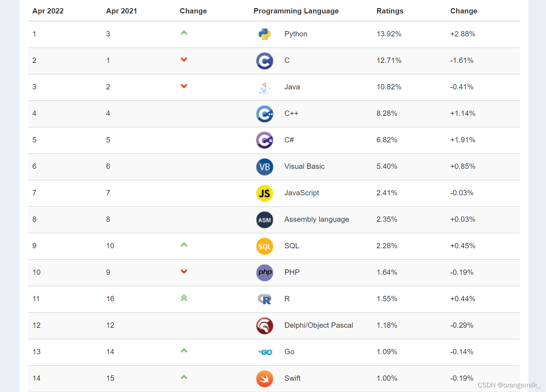Click the Programming Language column header

pyautogui.click(x=296, y=11)
